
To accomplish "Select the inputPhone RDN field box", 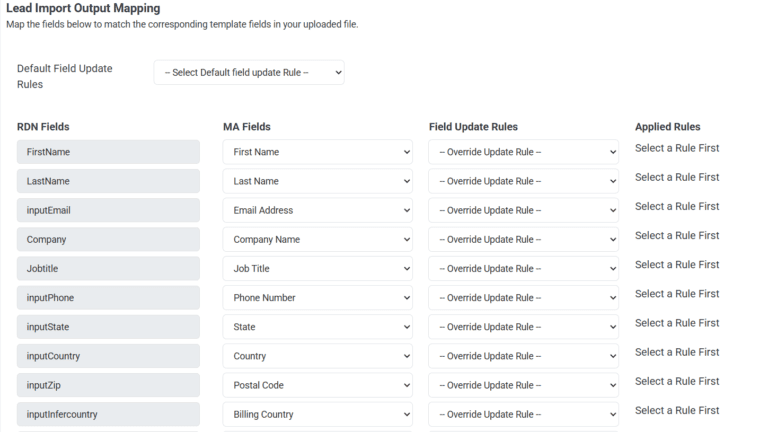I will coord(108,298).
